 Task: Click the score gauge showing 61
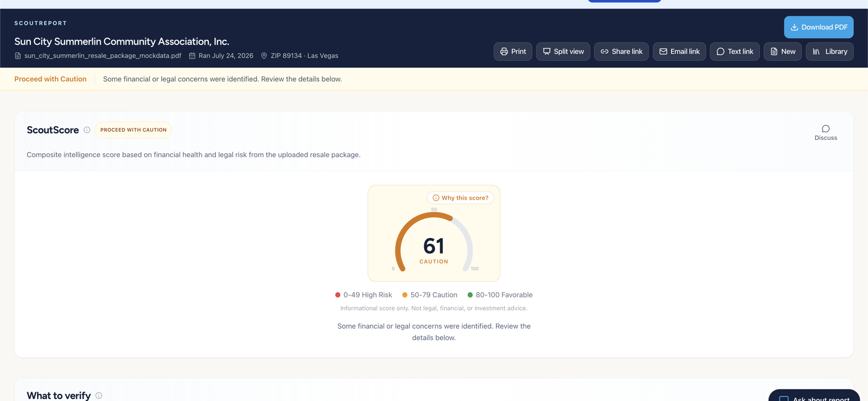(x=434, y=243)
